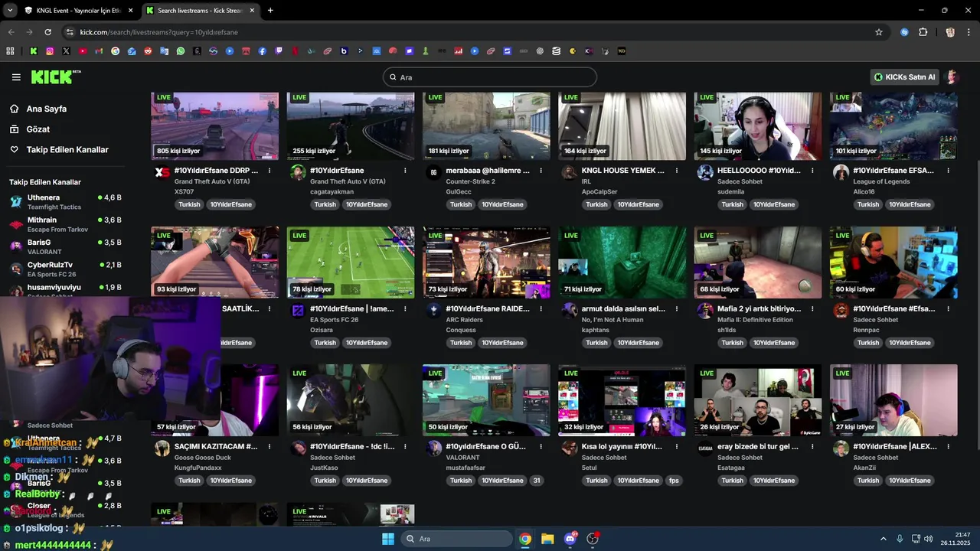980x551 pixels.
Task: Click 10YıldırEfsane tag under Alico16 stream
Action: 910,204
